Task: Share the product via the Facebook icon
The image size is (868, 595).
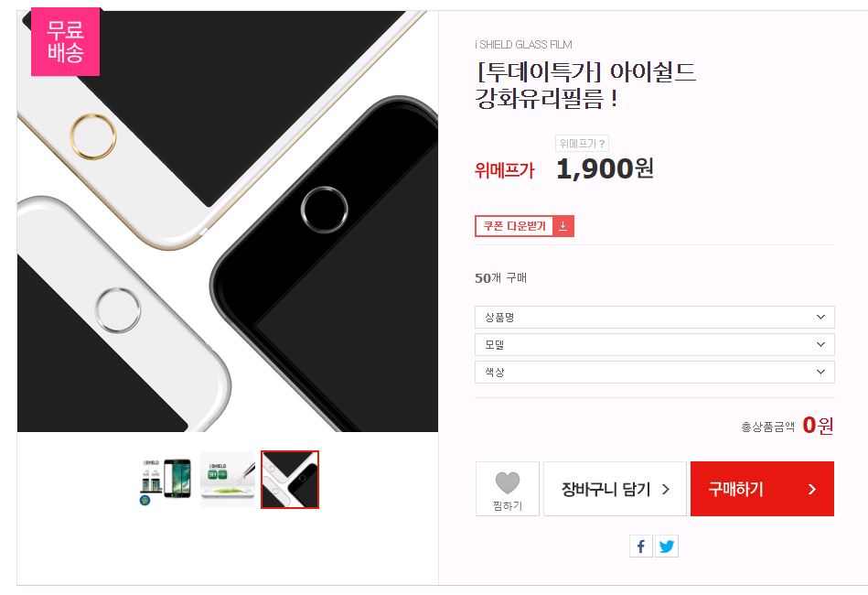Action: [x=640, y=546]
